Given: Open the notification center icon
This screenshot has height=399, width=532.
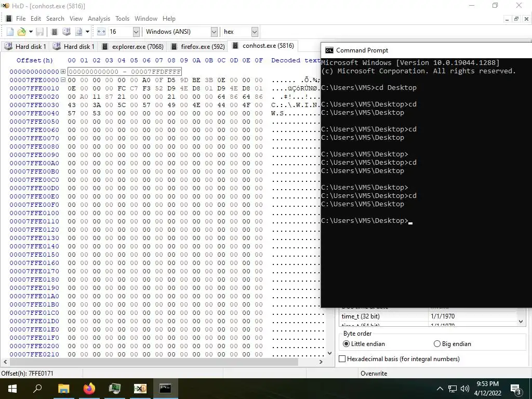Looking at the screenshot, I should pos(516,389).
